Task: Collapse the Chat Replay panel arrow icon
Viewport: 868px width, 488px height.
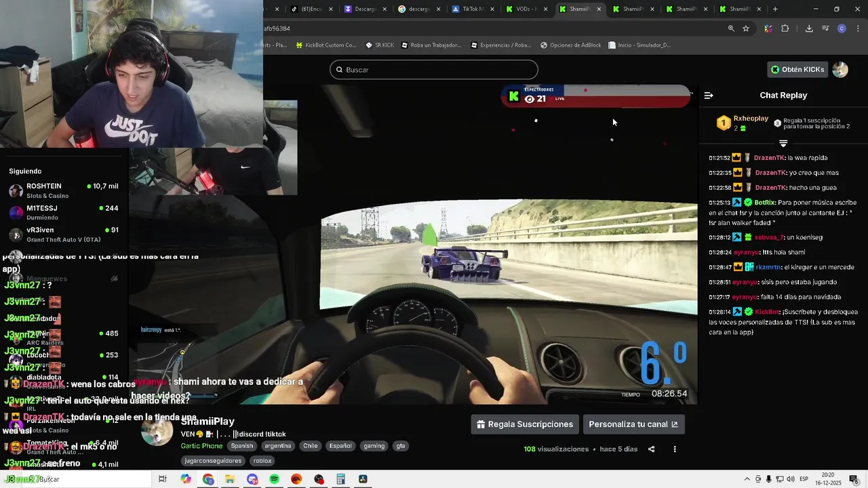Action: pyautogui.click(x=709, y=96)
